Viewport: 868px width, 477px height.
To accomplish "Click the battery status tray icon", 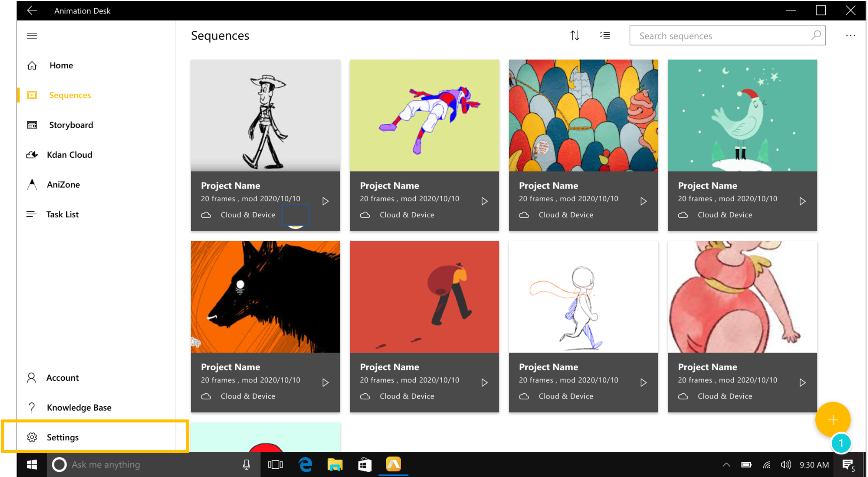I will click(746, 465).
